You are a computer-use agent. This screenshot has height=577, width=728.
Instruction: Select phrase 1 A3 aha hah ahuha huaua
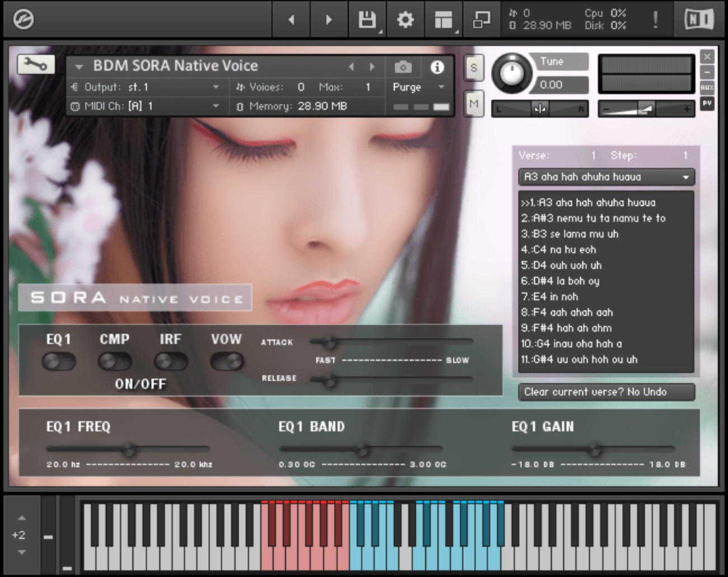coord(589,203)
